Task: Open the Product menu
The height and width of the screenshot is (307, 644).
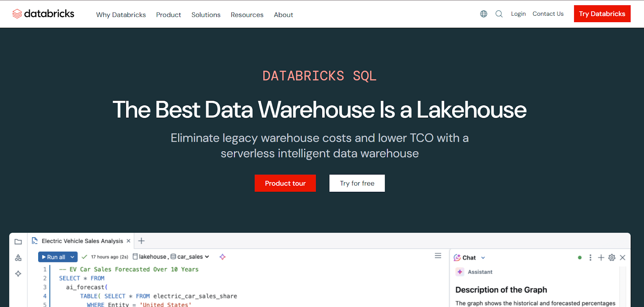Action: pyautogui.click(x=169, y=15)
